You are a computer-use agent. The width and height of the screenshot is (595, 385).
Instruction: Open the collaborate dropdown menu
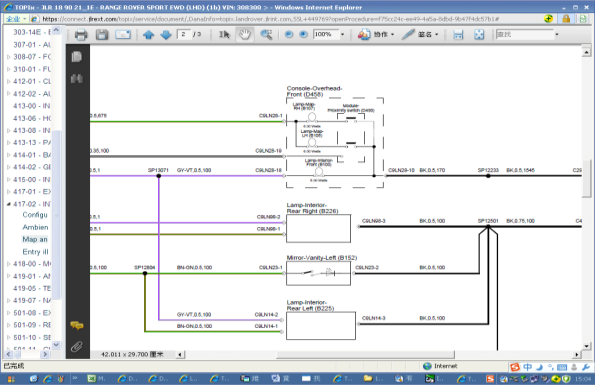coord(376,35)
